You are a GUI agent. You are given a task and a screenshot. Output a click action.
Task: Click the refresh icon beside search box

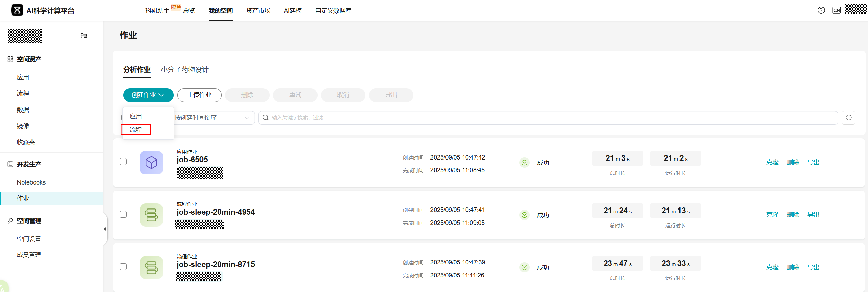click(848, 118)
